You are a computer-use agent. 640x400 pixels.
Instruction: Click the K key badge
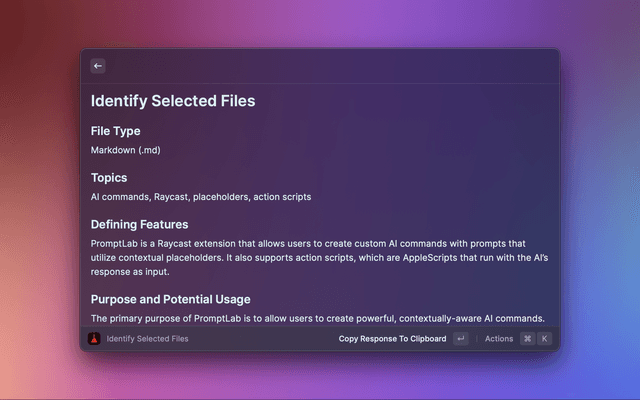(544, 338)
